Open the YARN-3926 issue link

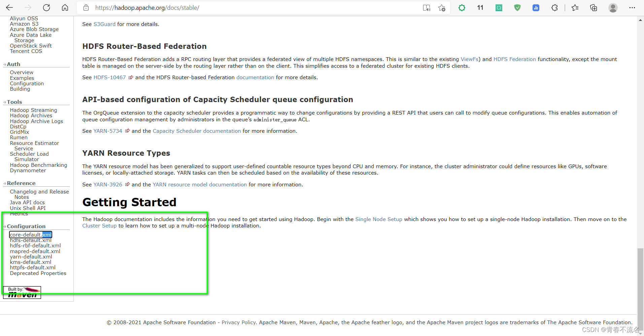click(x=108, y=185)
